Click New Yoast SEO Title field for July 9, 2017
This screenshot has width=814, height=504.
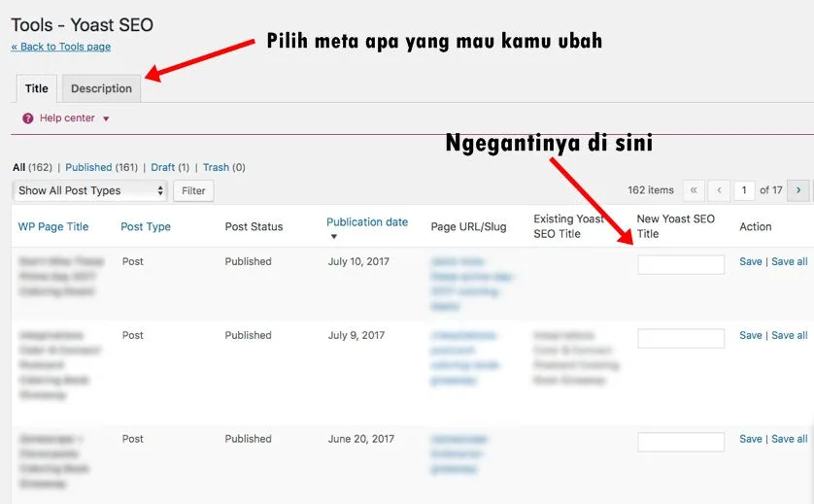[x=681, y=338]
